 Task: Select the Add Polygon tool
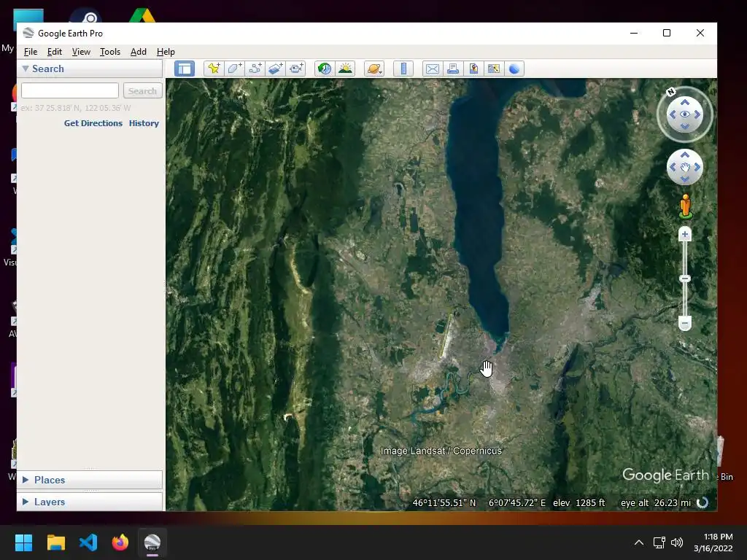[x=234, y=69]
